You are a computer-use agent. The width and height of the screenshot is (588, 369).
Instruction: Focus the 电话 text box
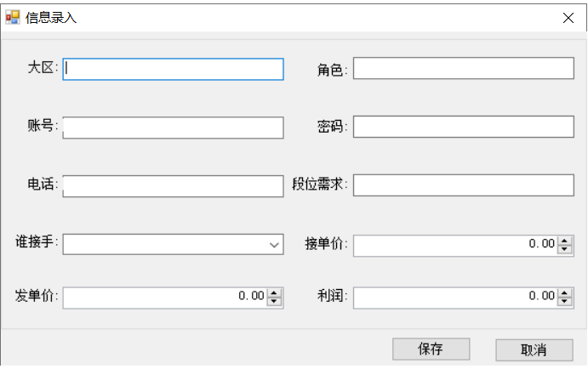(x=173, y=186)
